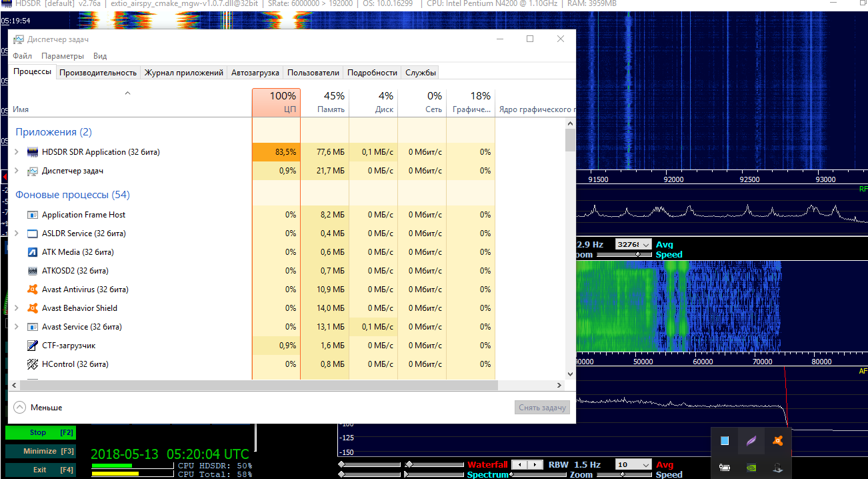Expand the ASLDR Service process group
Image resolution: width=868 pixels, height=479 pixels.
(17, 233)
